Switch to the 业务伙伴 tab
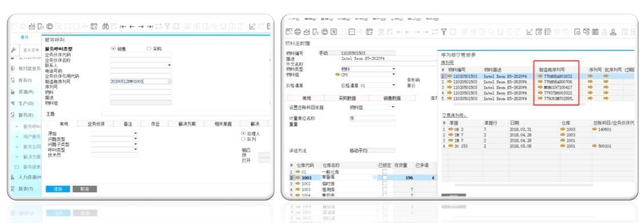The image size is (644, 223). 96,124
